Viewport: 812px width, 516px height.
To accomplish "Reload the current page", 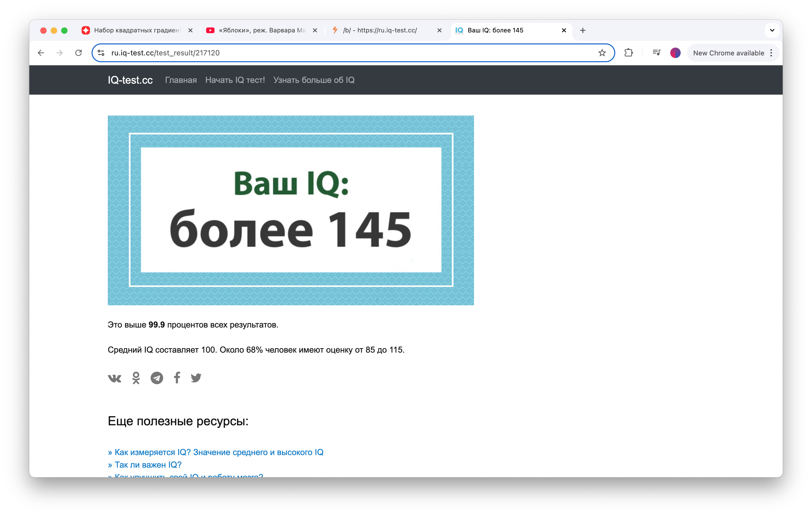I will coord(78,53).
